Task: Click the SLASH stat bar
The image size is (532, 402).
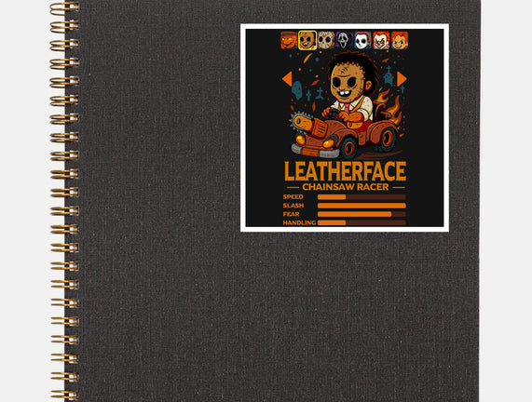Action: point(361,206)
